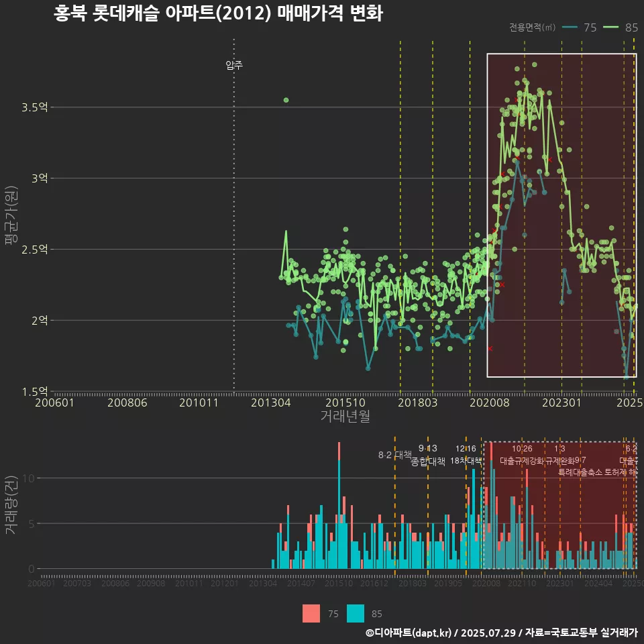Click 202008 on the price chart axis

coord(490,402)
